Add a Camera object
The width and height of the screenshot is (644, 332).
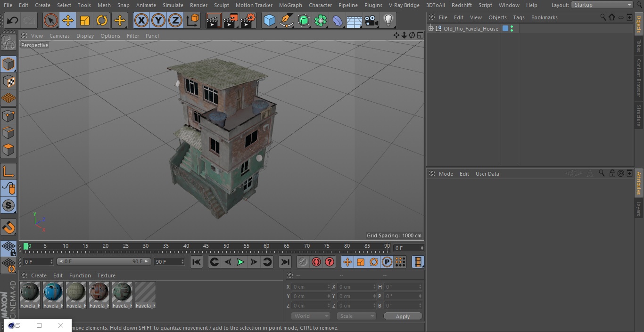(x=371, y=20)
